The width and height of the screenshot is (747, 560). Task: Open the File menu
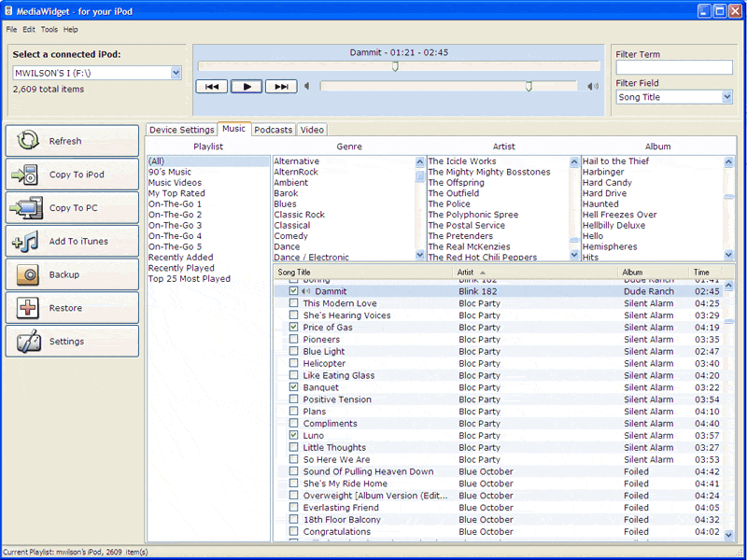coord(11,30)
